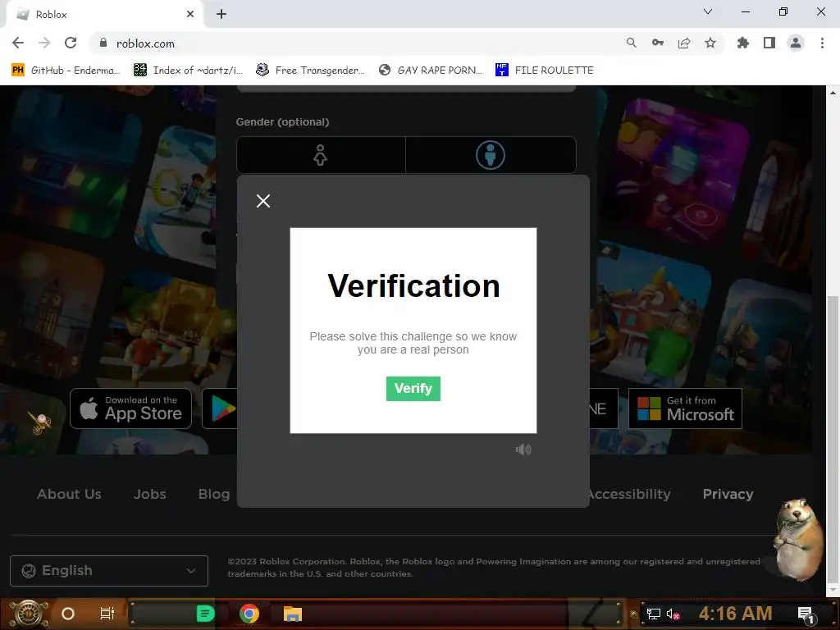The image size is (840, 630).
Task: Share this page icon in address bar
Action: 684,43
